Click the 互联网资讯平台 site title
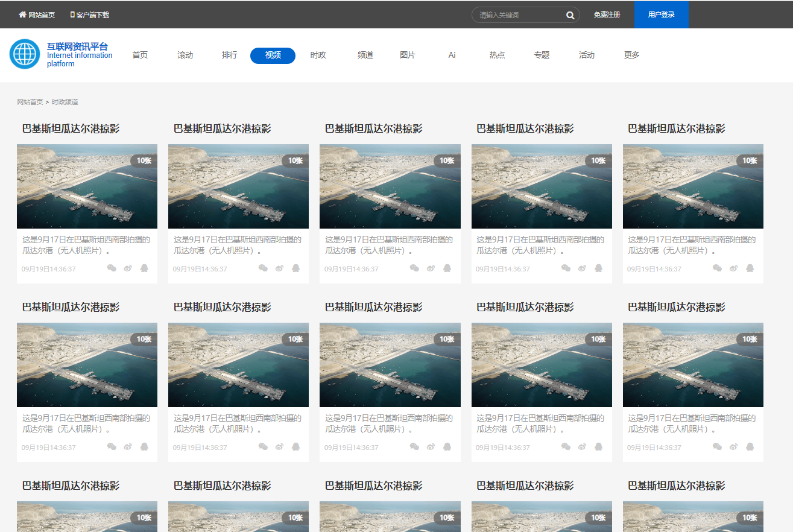The height and width of the screenshot is (532, 793). [x=78, y=46]
